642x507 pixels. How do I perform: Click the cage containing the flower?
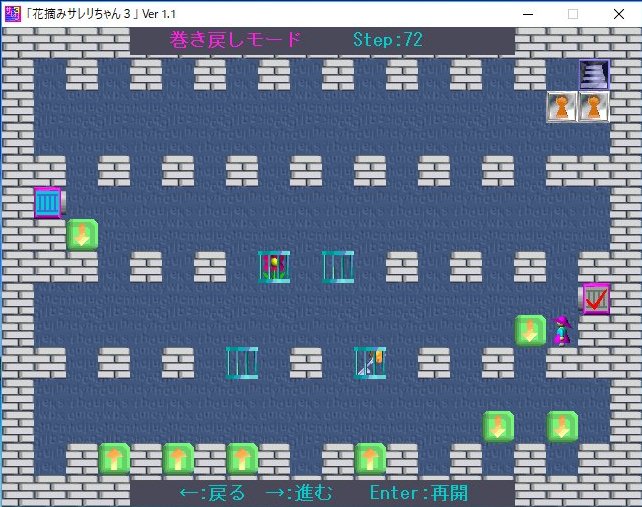coord(274,266)
